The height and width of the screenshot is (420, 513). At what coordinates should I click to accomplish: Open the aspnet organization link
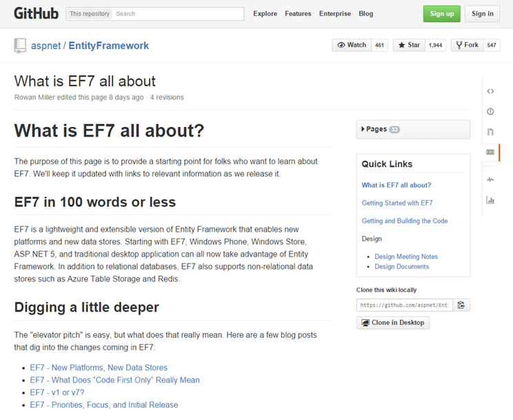(46, 46)
